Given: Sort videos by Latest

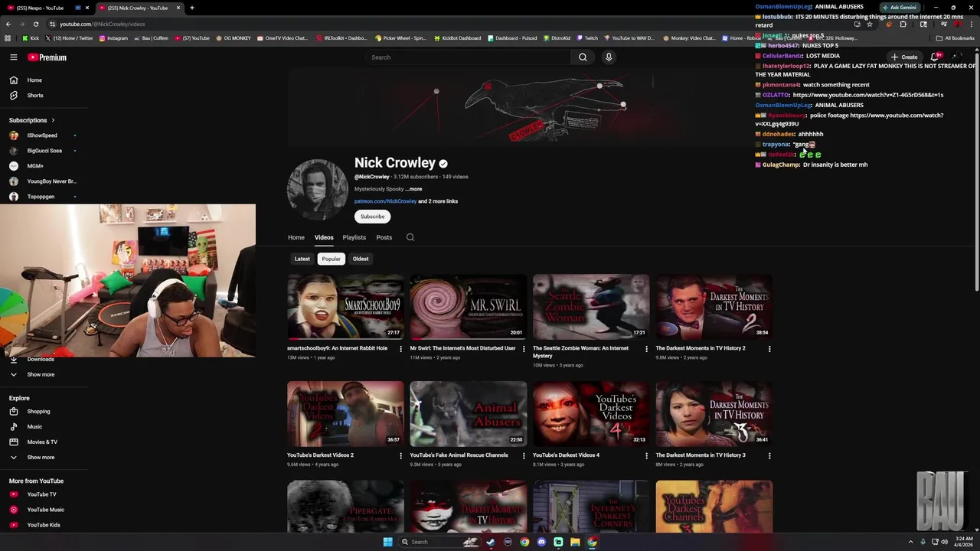Looking at the screenshot, I should 302,259.
